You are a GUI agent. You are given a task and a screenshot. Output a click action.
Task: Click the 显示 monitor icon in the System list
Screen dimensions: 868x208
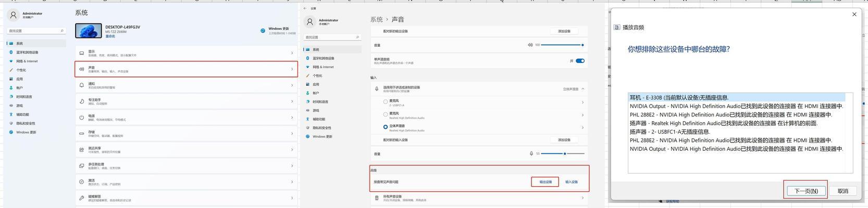tap(82, 53)
